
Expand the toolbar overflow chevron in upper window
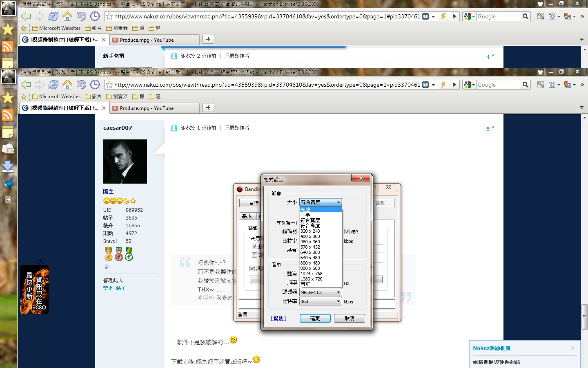tap(582, 16)
